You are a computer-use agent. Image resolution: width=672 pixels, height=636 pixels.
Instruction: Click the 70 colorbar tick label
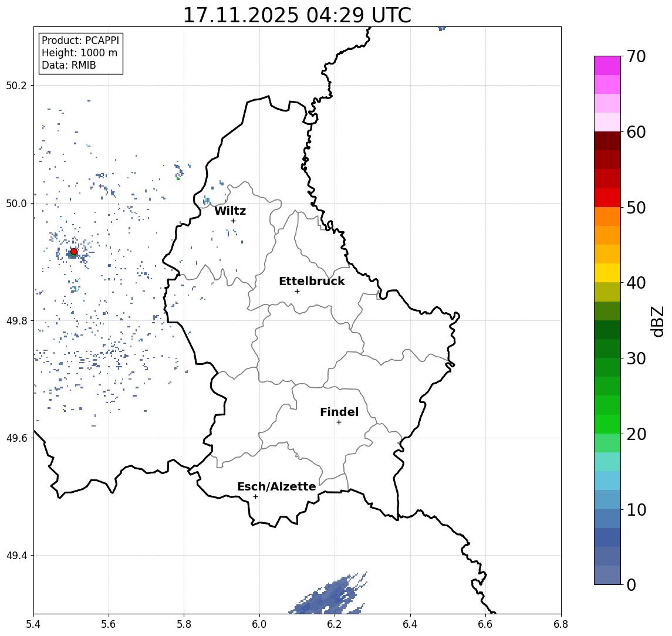pyautogui.click(x=636, y=56)
